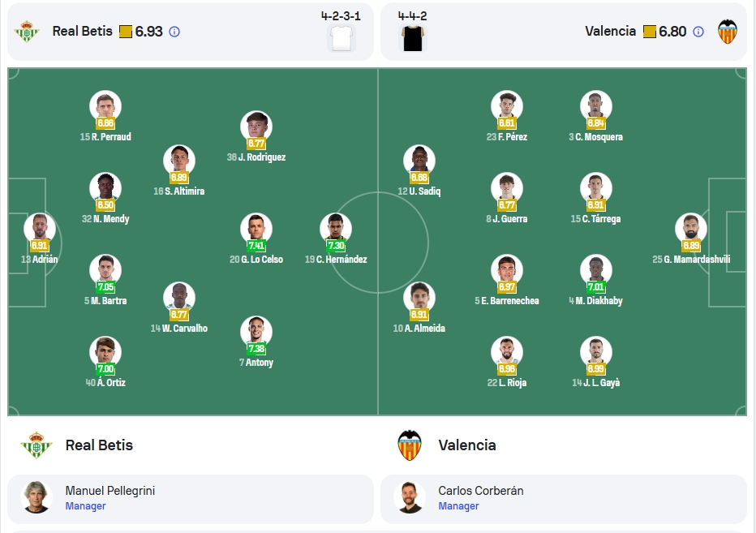Click the Real Betis team name in header
Image resolution: width=756 pixels, height=533 pixels.
(x=82, y=32)
